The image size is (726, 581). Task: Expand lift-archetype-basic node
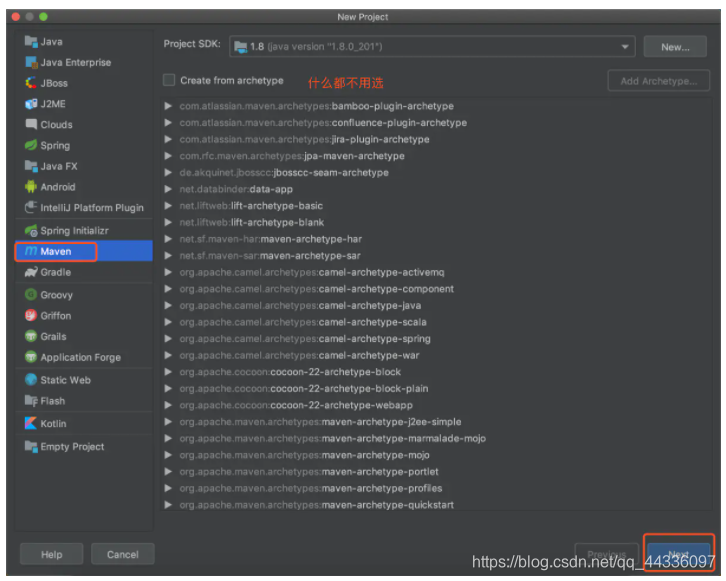[168, 206]
